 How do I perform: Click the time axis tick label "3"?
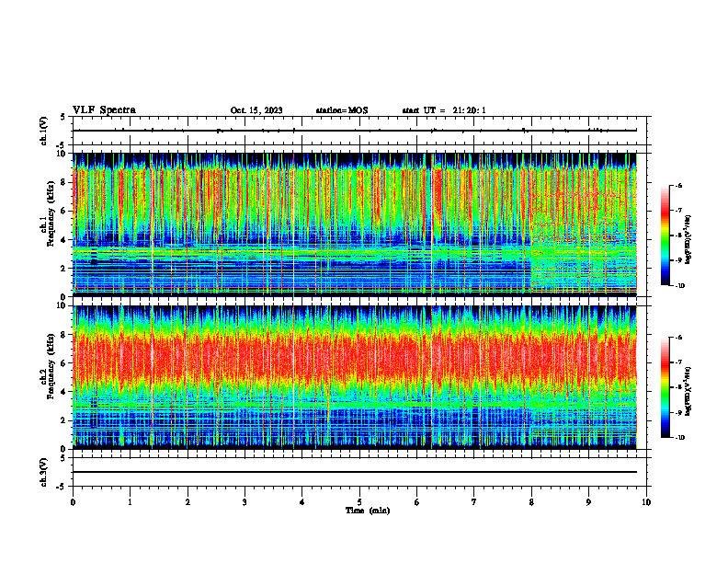[x=245, y=502]
